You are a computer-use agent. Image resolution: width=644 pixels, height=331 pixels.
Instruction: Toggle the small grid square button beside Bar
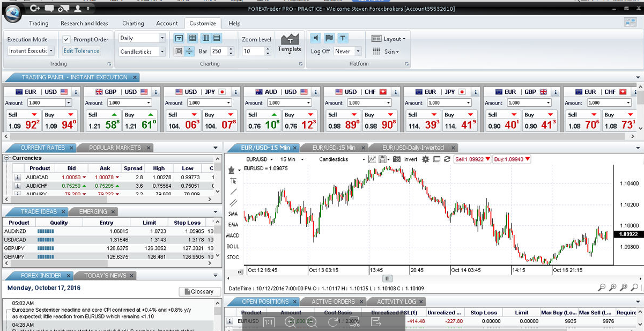click(x=179, y=52)
